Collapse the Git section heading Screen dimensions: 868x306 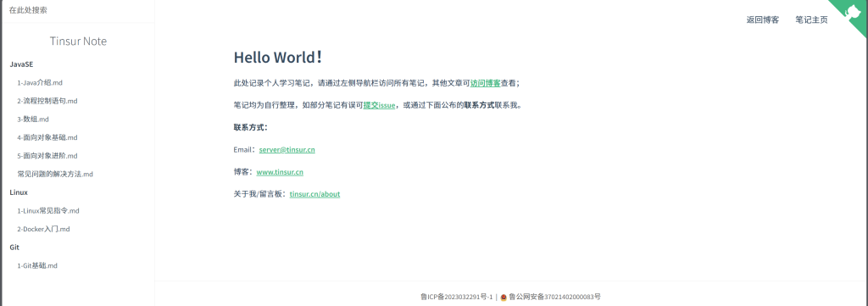click(14, 248)
